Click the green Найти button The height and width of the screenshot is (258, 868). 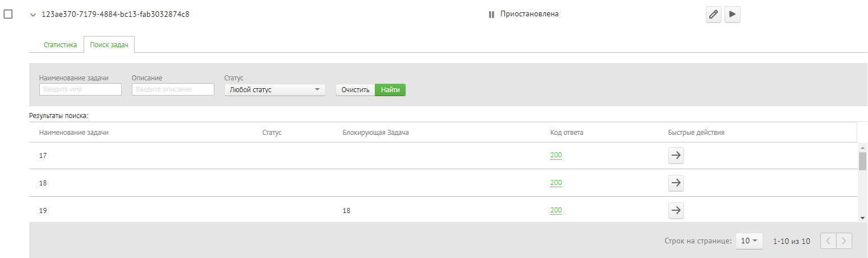pyautogui.click(x=390, y=90)
